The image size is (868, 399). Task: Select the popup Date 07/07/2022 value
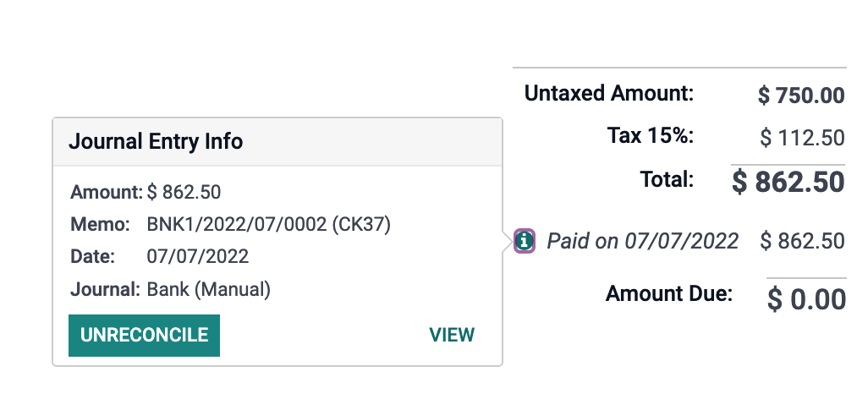coord(198,257)
